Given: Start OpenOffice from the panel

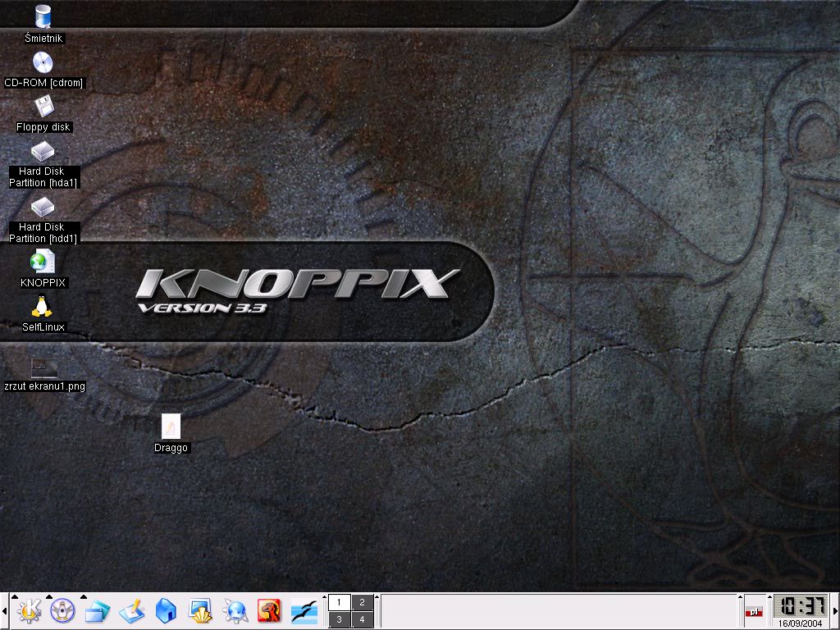Looking at the screenshot, I should coord(304,610).
